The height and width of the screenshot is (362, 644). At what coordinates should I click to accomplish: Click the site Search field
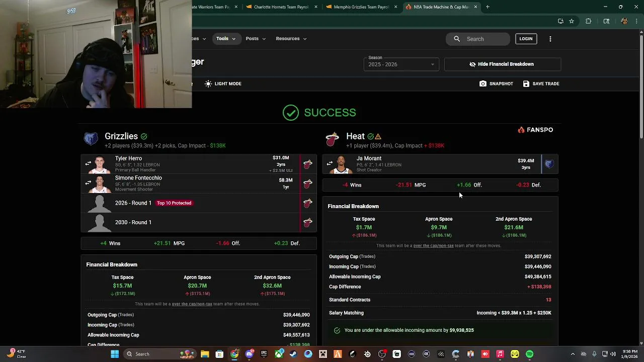pos(478,39)
